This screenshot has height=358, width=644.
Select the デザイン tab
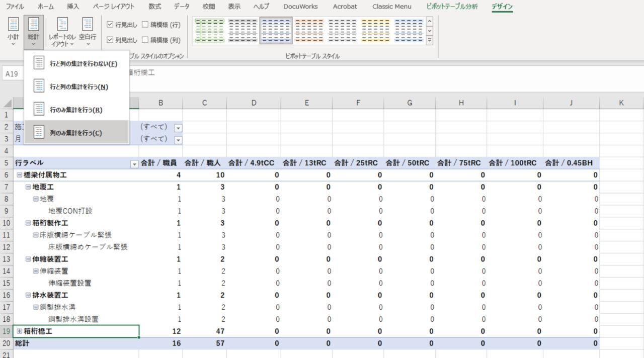click(x=502, y=7)
